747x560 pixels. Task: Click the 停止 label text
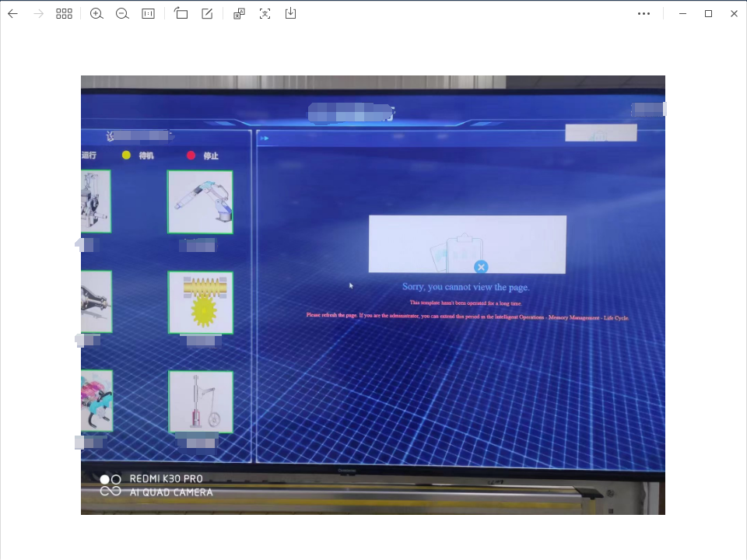click(211, 156)
